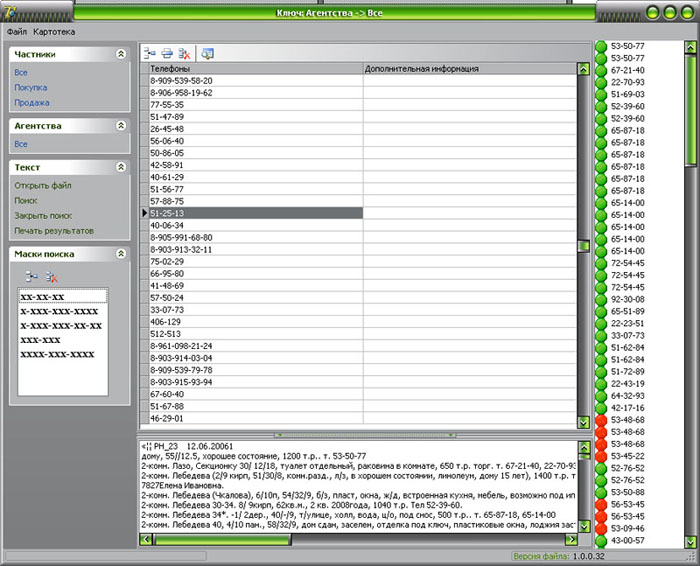Click the red circle beside 53-45-22
Image resolution: width=700 pixels, height=566 pixels.
pos(601,455)
